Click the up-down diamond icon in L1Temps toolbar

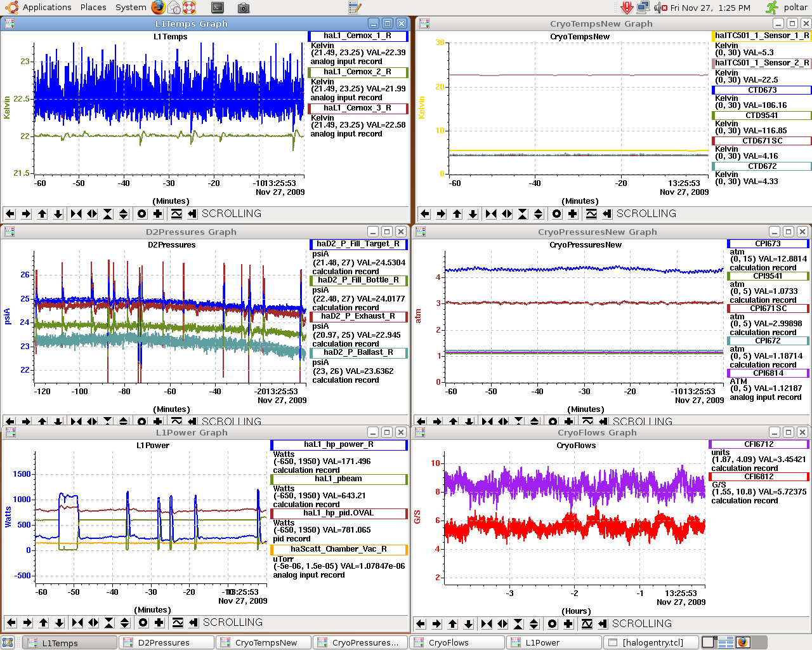[x=124, y=214]
